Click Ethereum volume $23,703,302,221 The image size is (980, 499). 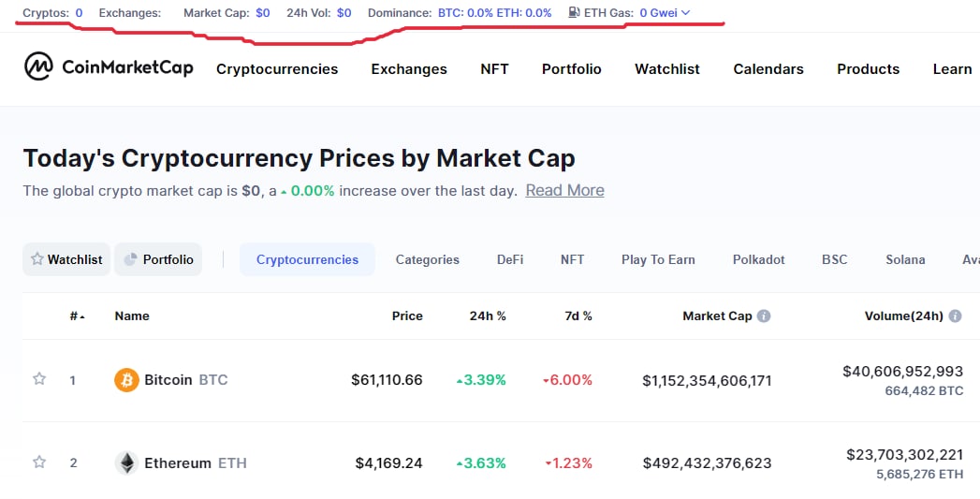coord(905,455)
